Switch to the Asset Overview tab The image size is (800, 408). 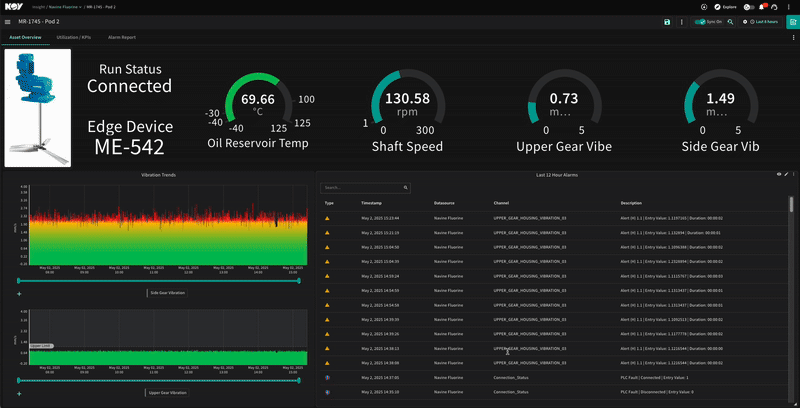tap(25, 38)
